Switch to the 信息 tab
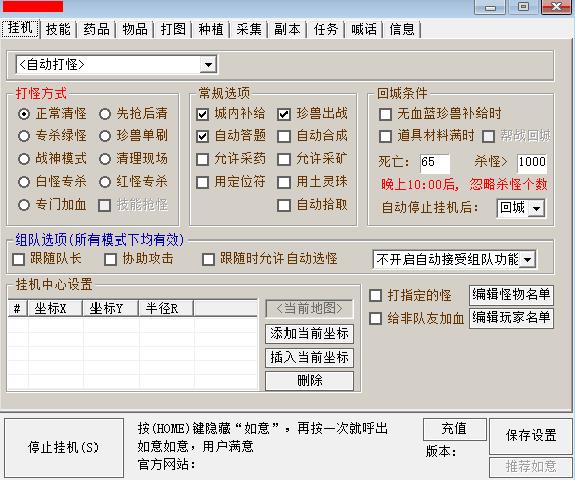Screen dimensions: 575x480 tap(402, 29)
